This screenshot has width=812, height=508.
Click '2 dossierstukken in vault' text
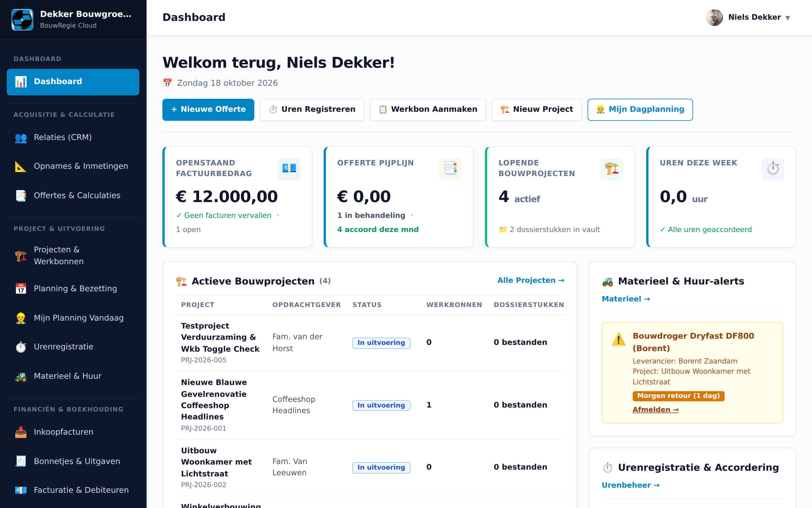549,229
